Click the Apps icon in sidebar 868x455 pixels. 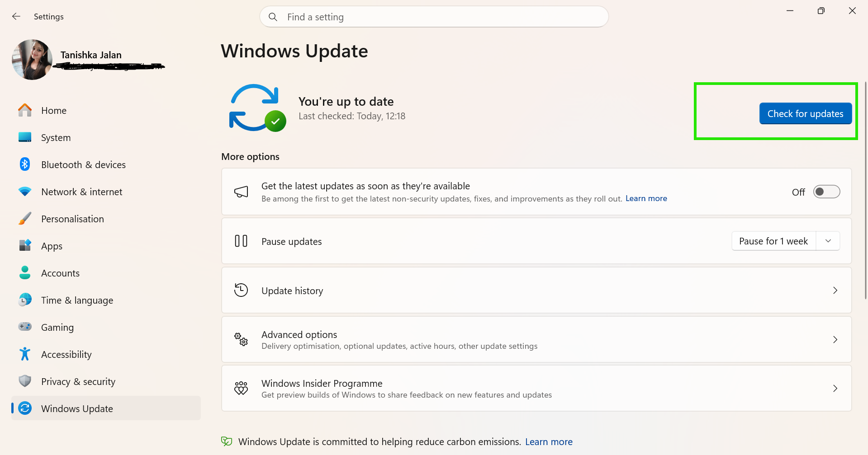tap(25, 245)
